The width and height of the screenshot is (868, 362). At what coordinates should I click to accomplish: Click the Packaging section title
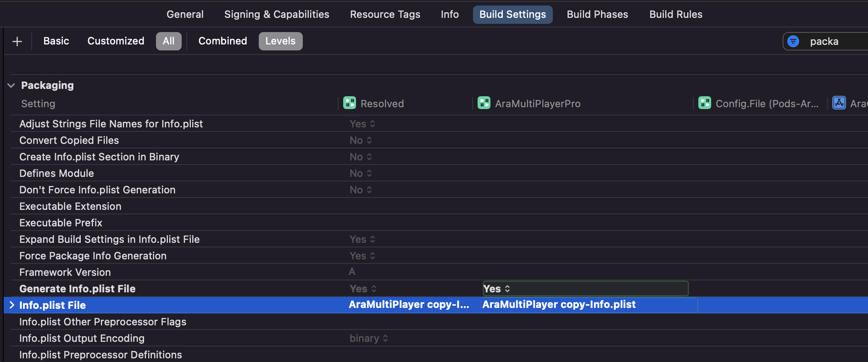click(x=47, y=85)
